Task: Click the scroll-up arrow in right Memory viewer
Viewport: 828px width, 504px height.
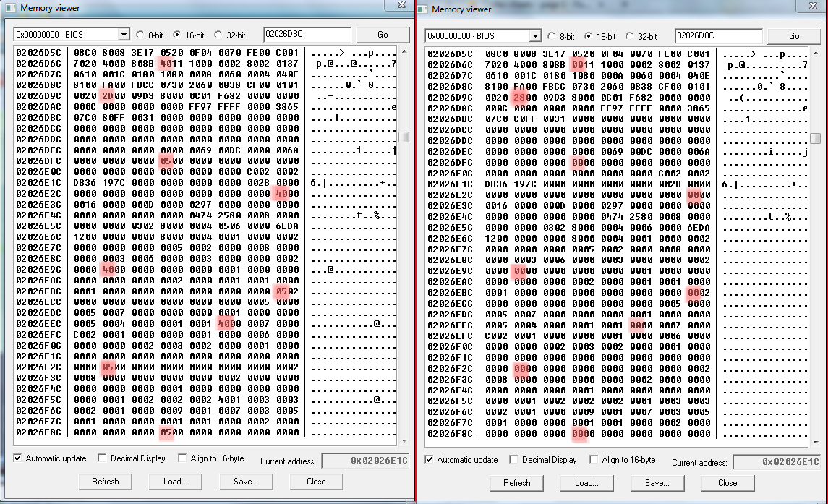Action: 816,54
